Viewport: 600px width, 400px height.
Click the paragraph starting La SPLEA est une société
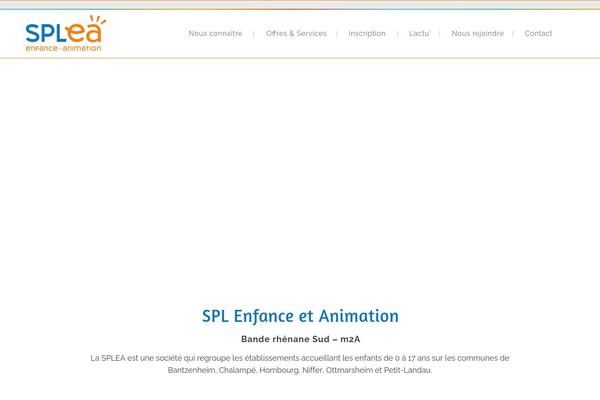[x=300, y=364]
